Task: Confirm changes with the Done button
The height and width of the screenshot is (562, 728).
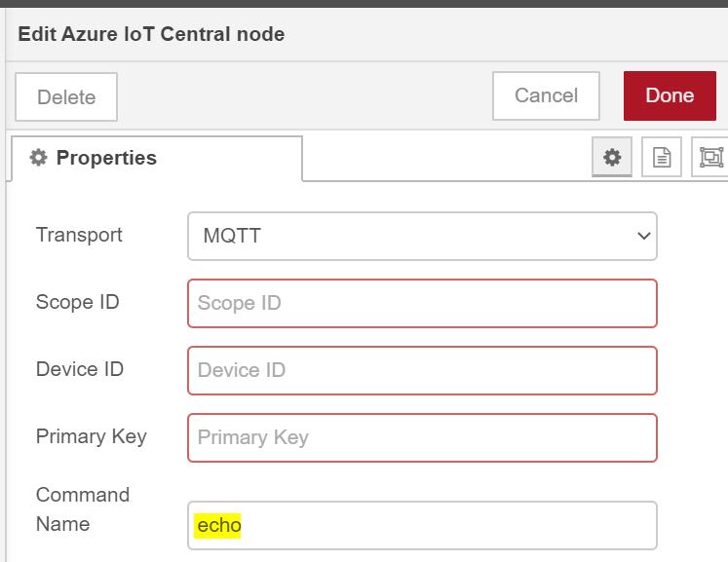Action: point(670,95)
